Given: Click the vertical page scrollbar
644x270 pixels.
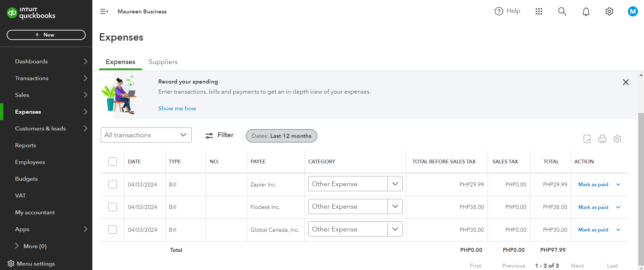Looking at the screenshot, I should coord(641,188).
